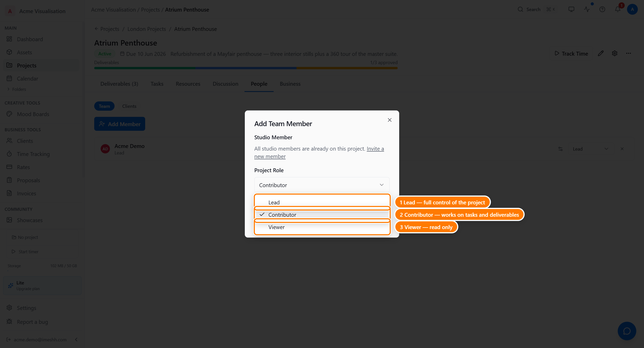Screen dimensions: 644x348
Task: Open the Business tab
Action: coord(290,84)
